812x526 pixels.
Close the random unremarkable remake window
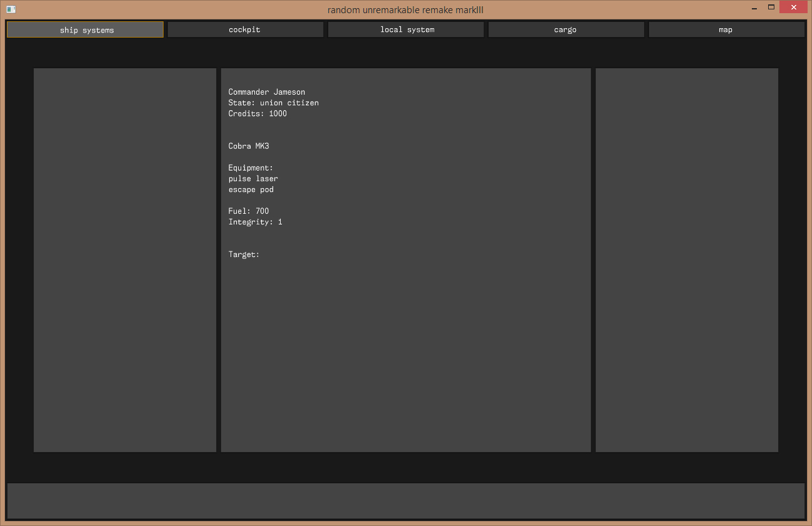[794, 8]
